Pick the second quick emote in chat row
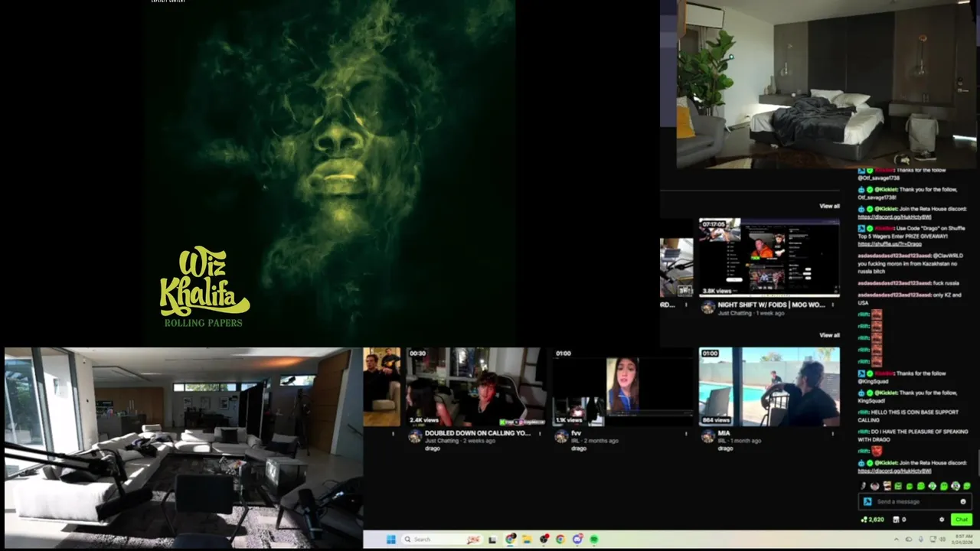This screenshot has width=980, height=551. point(875,486)
